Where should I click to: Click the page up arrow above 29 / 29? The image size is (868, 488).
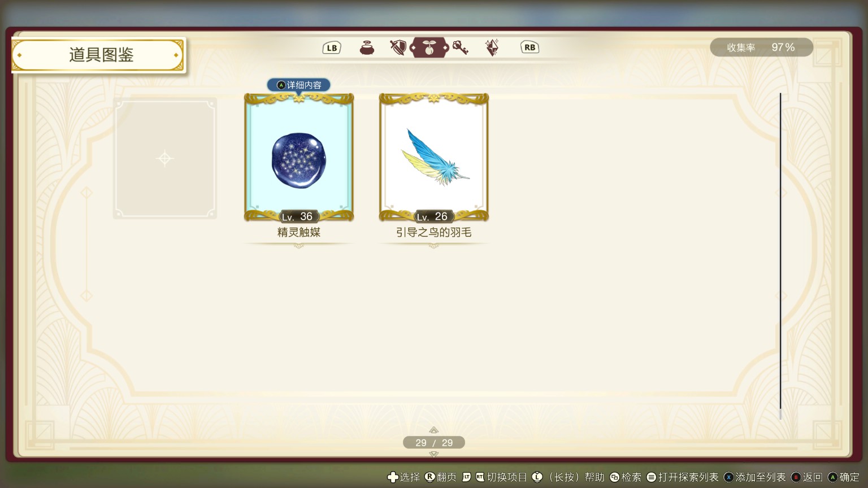tap(433, 430)
